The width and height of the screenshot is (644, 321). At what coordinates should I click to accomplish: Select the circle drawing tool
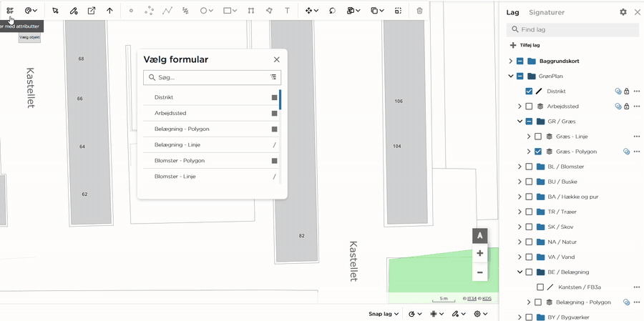pos(206,11)
